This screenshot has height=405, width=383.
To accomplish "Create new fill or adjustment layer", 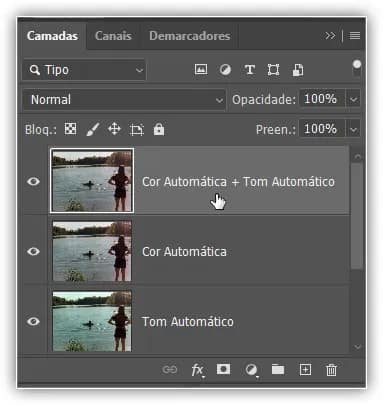I will click(x=251, y=370).
